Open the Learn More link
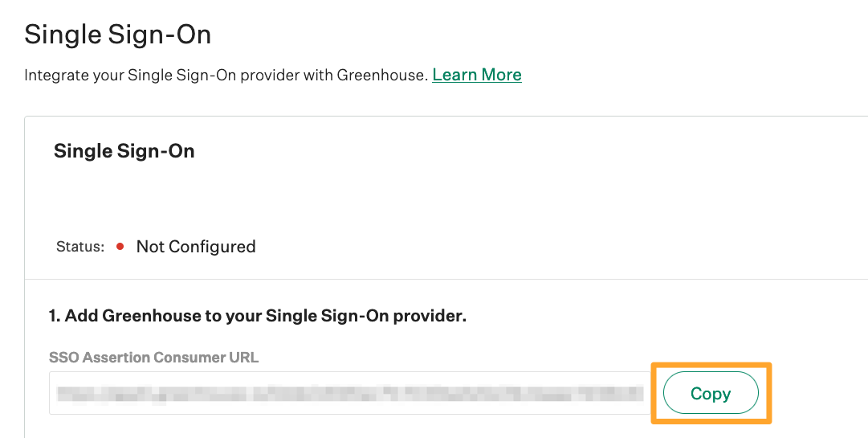868x438 pixels. tap(477, 75)
